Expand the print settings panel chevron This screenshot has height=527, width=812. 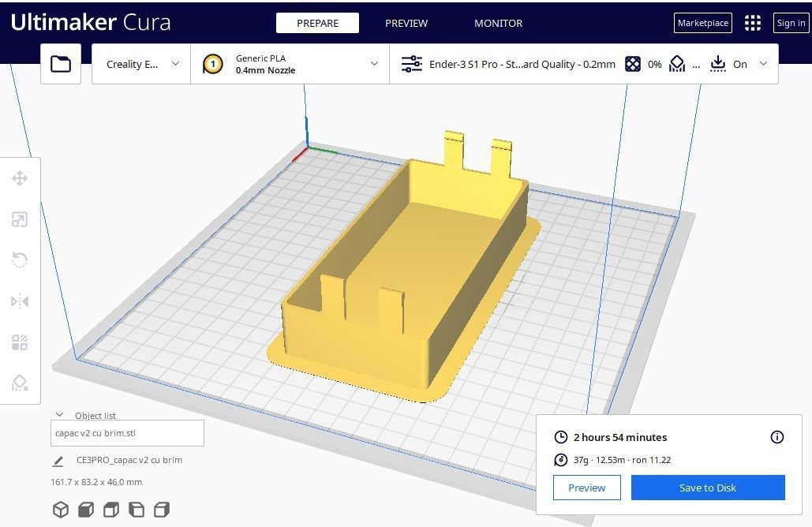(763, 64)
